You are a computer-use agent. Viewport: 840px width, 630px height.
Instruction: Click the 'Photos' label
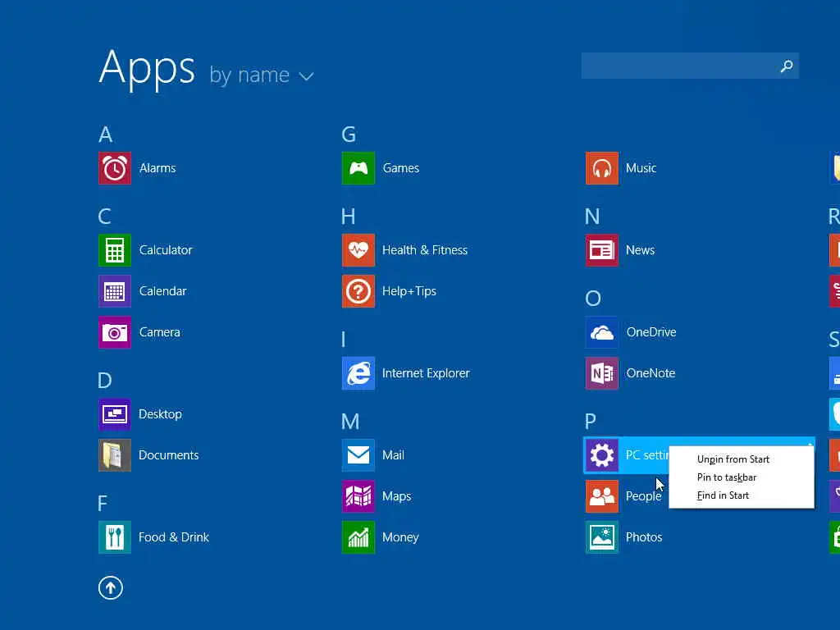644,536
